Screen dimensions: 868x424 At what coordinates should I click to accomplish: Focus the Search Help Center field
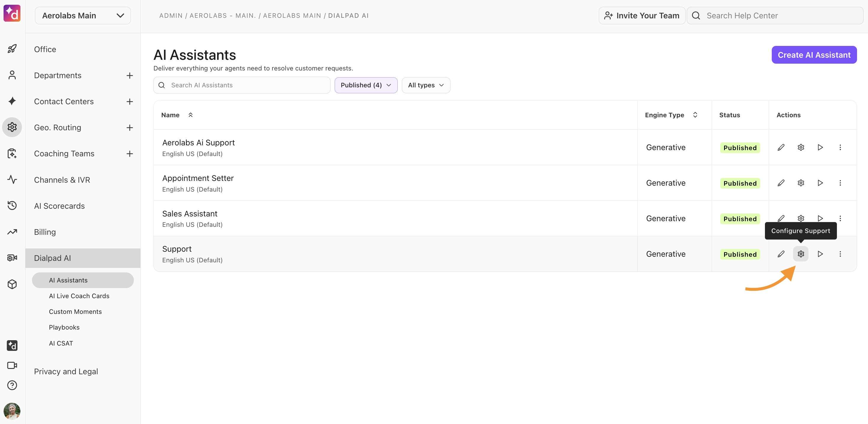(x=775, y=15)
